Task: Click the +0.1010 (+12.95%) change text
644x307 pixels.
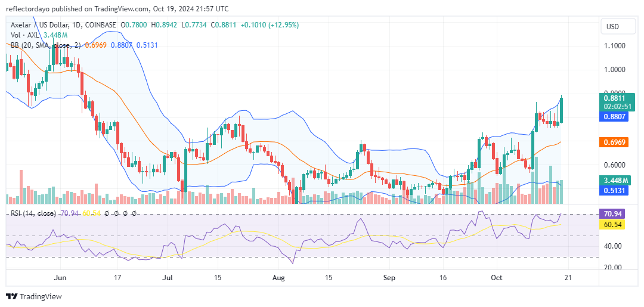Action: pyautogui.click(x=270, y=25)
